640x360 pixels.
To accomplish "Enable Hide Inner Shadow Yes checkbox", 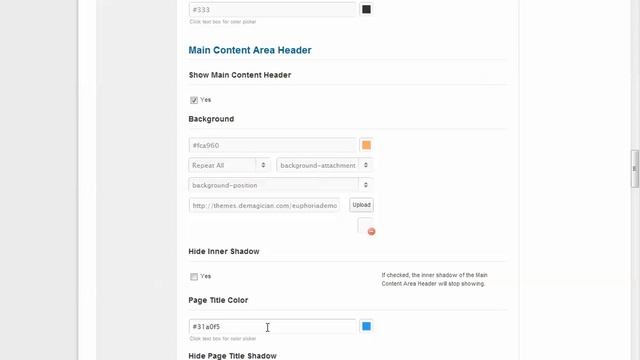I will point(194,277).
